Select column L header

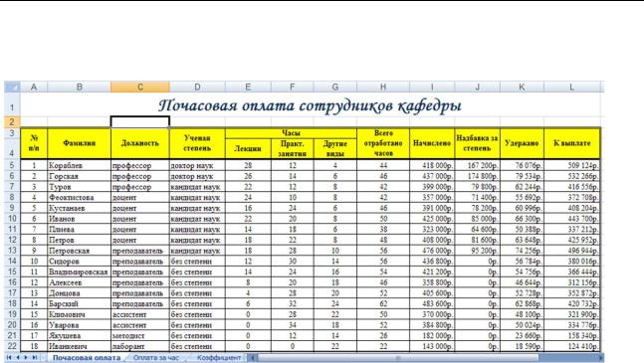coord(571,87)
